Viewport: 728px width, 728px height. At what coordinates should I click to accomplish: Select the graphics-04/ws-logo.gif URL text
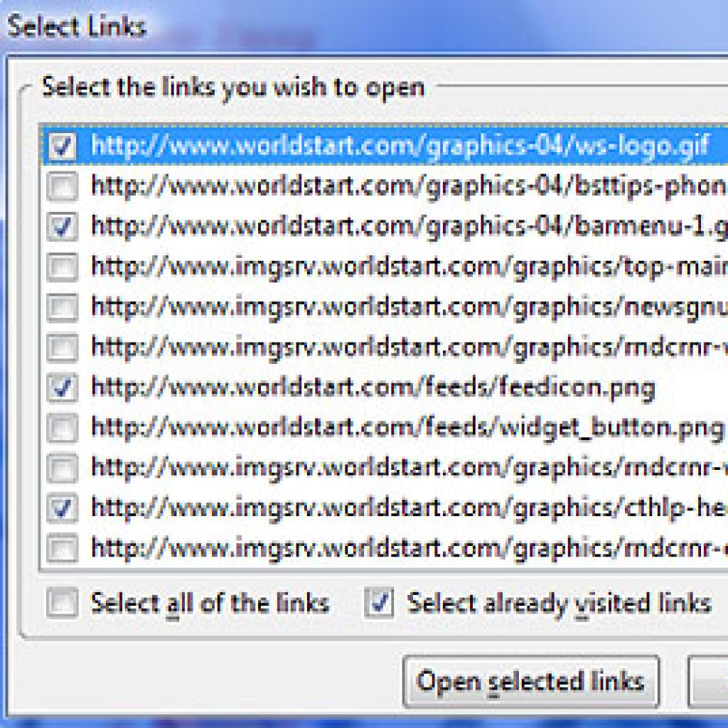coord(401,145)
